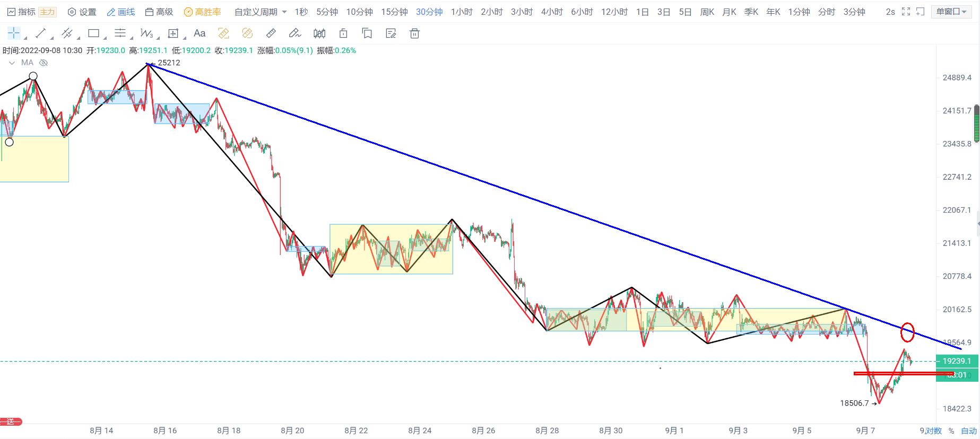Switch to the 月K monthly chart
This screenshot has width=980, height=439.
coord(730,12)
